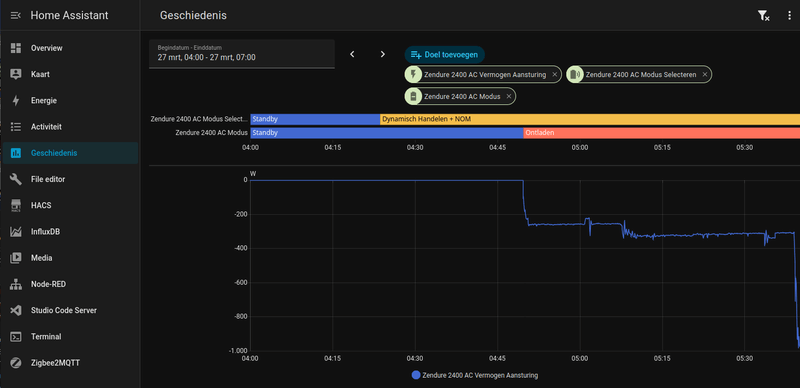The width and height of the screenshot is (800, 388).
Task: Open Node-RED sitemap icon
Action: (x=16, y=284)
